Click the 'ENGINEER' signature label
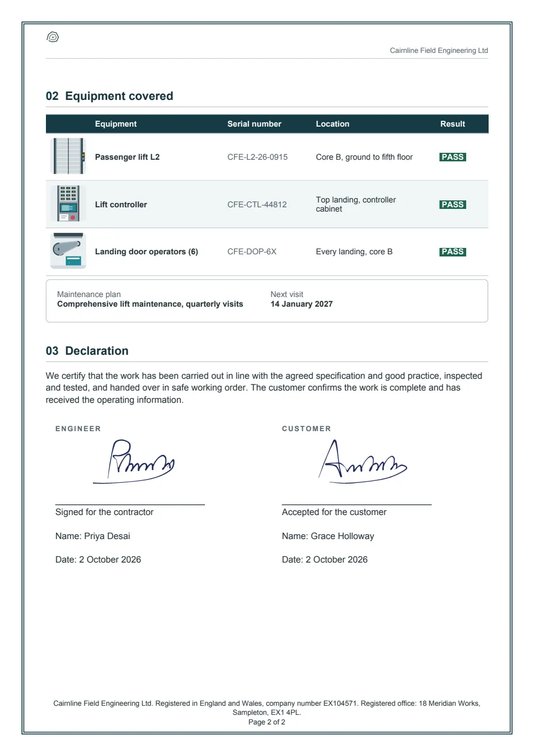Screen dimensions: 534x756 pyautogui.click(x=78, y=428)
